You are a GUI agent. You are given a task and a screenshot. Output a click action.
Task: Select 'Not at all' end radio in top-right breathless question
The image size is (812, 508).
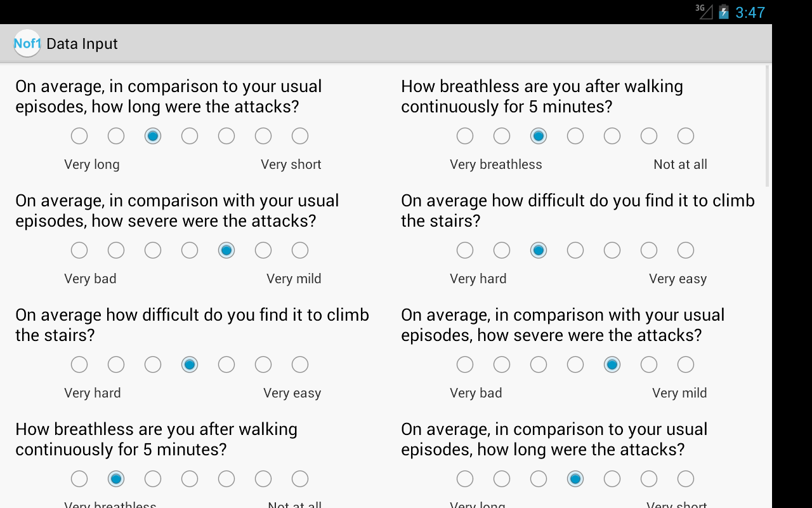686,136
